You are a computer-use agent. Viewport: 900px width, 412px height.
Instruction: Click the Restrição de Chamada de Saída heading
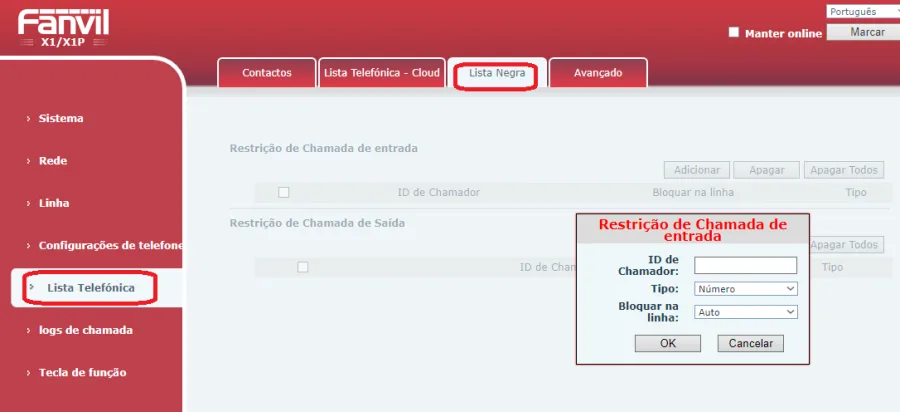point(317,223)
